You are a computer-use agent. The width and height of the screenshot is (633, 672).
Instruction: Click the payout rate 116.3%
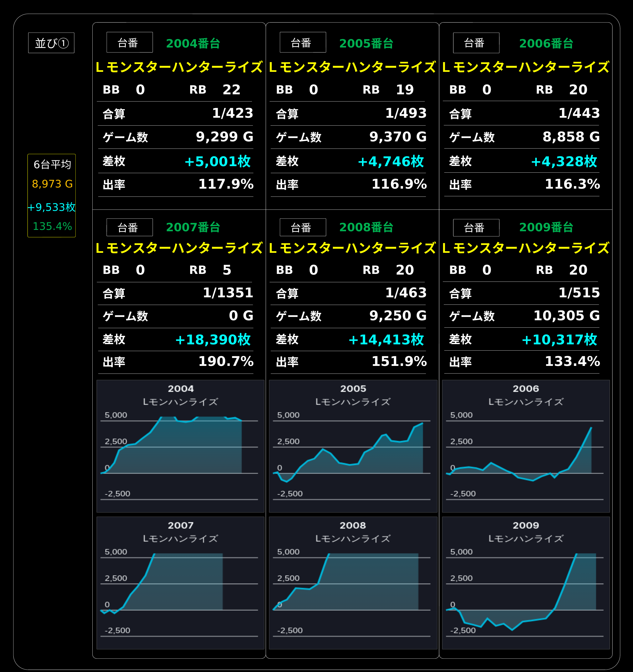click(573, 184)
